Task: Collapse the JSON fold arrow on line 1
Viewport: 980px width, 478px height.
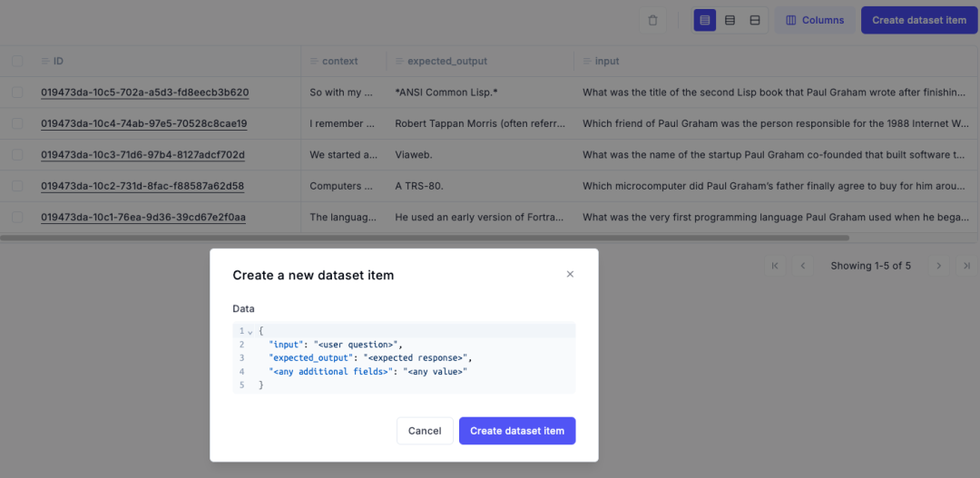Action: coord(250,332)
